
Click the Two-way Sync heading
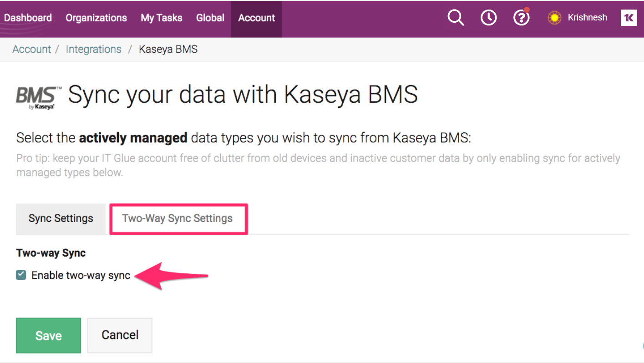click(x=51, y=253)
